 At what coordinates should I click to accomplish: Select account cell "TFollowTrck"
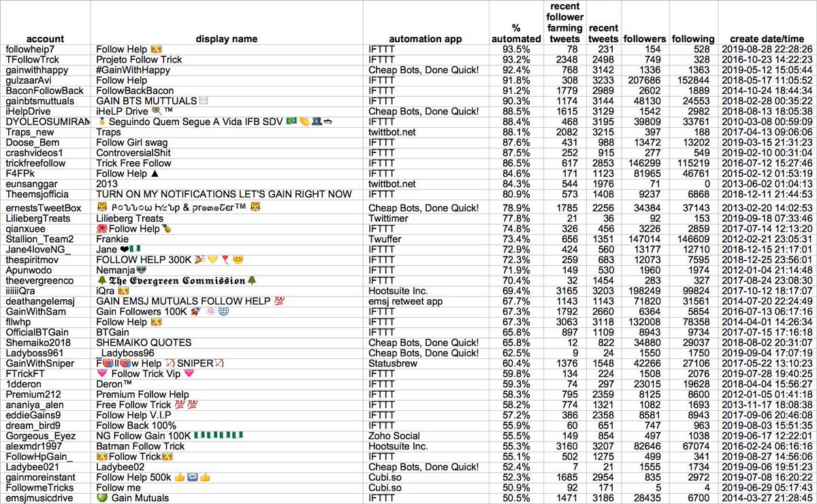pyautogui.click(x=31, y=60)
